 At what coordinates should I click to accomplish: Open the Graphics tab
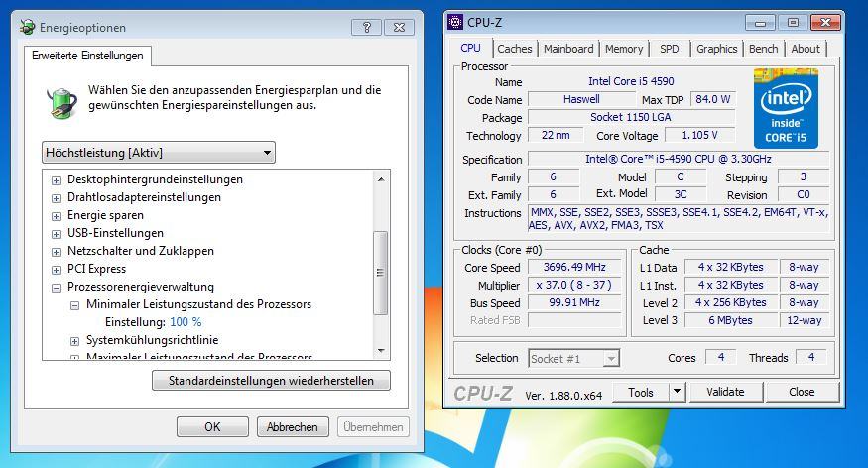pyautogui.click(x=716, y=49)
